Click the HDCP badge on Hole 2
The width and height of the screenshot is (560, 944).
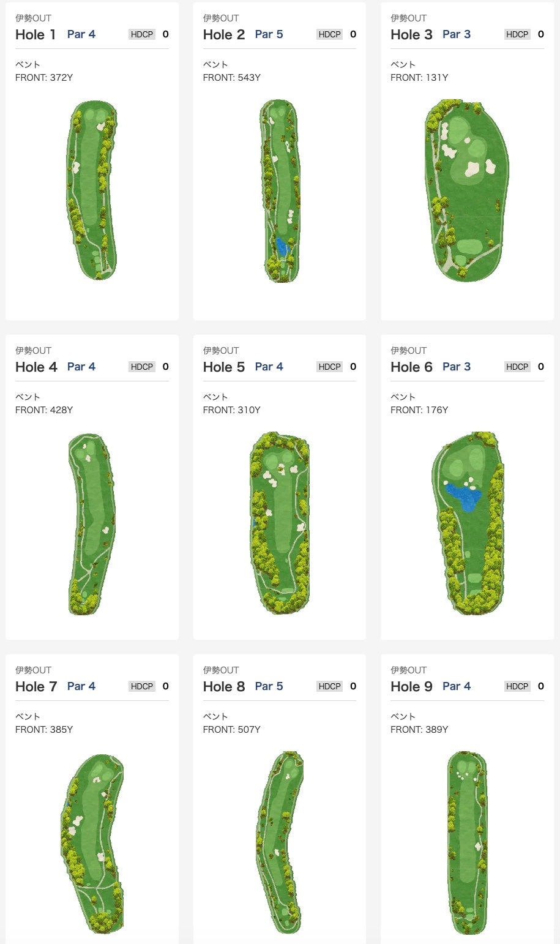[x=329, y=34]
